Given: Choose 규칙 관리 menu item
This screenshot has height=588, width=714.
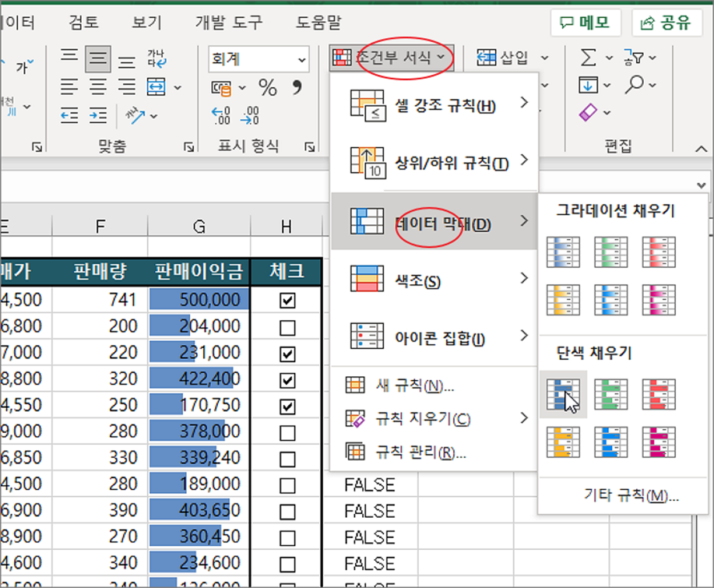Looking at the screenshot, I should tap(435, 453).
